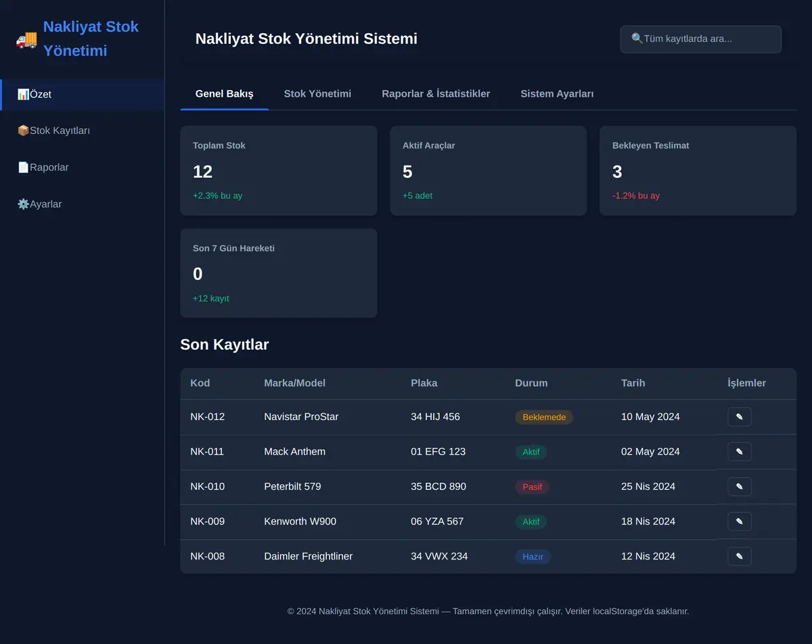Focus the Tüm kayıtlarda ara search field
The height and width of the screenshot is (644, 812).
coord(701,39)
